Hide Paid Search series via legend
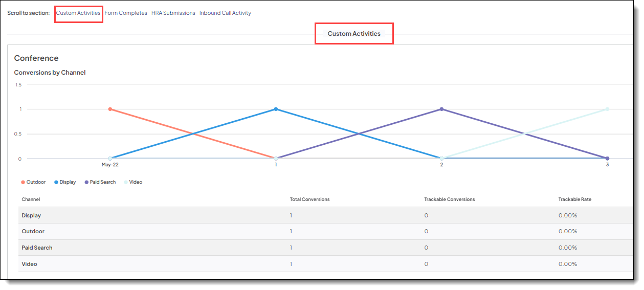Viewport: 644px width, 290px height. click(x=100, y=182)
